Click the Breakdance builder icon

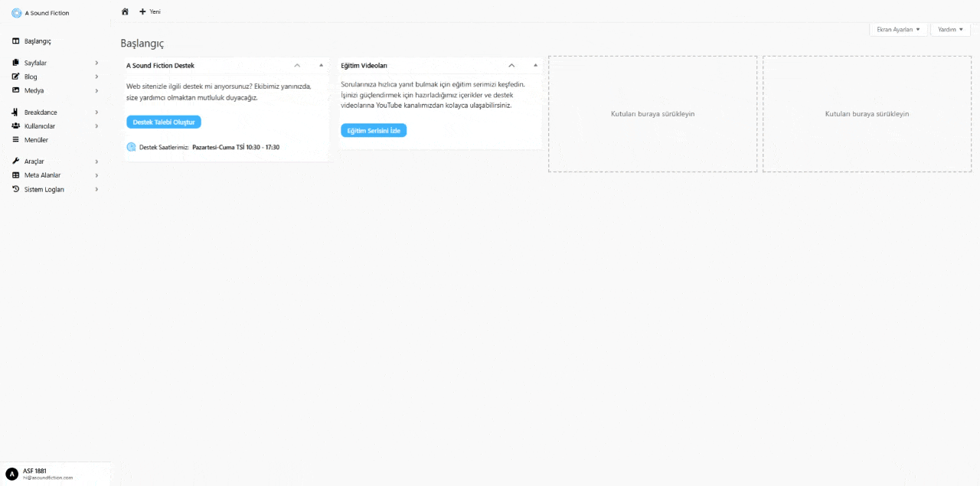(16, 112)
